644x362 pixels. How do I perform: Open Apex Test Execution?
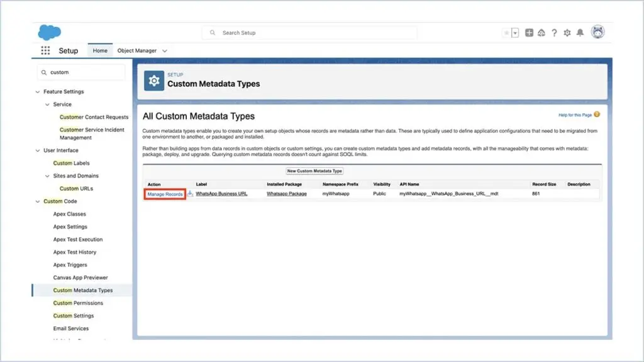pos(78,240)
